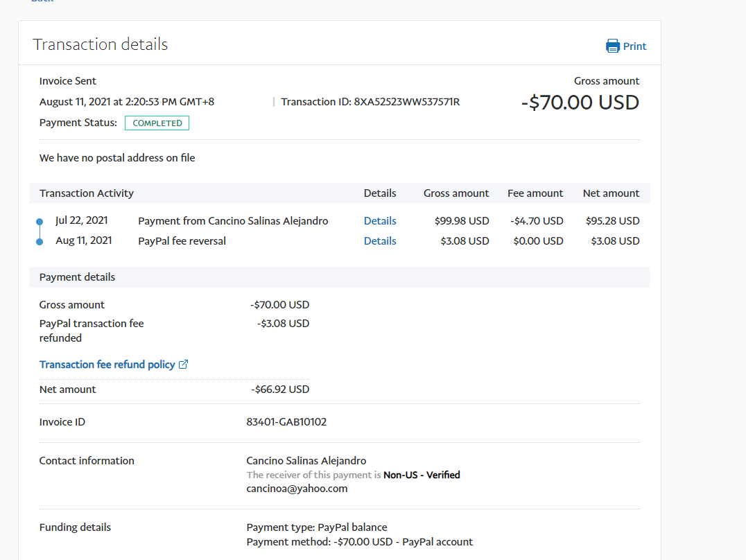Screen dimensions: 746x560
Task: Click the Transaction details heading
Action: [101, 44]
